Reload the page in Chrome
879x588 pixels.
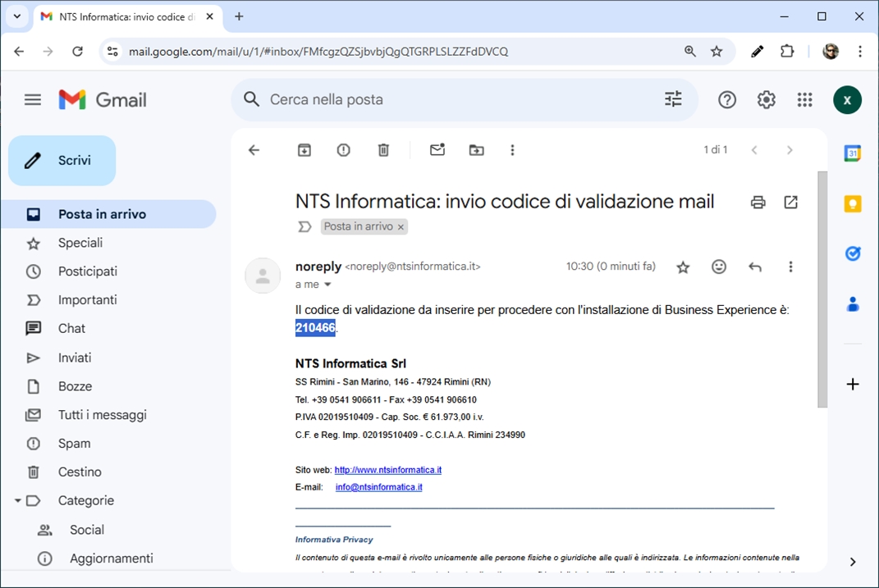point(77,52)
